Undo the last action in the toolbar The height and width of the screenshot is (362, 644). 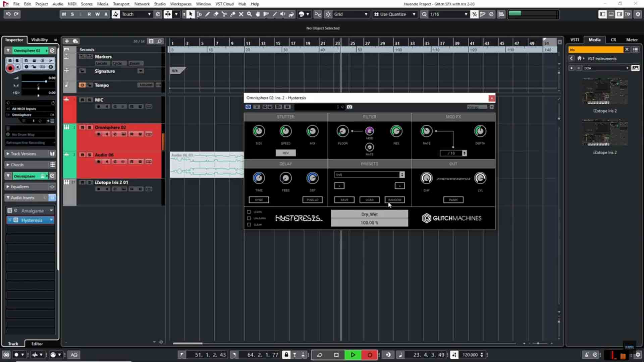click(x=8, y=14)
